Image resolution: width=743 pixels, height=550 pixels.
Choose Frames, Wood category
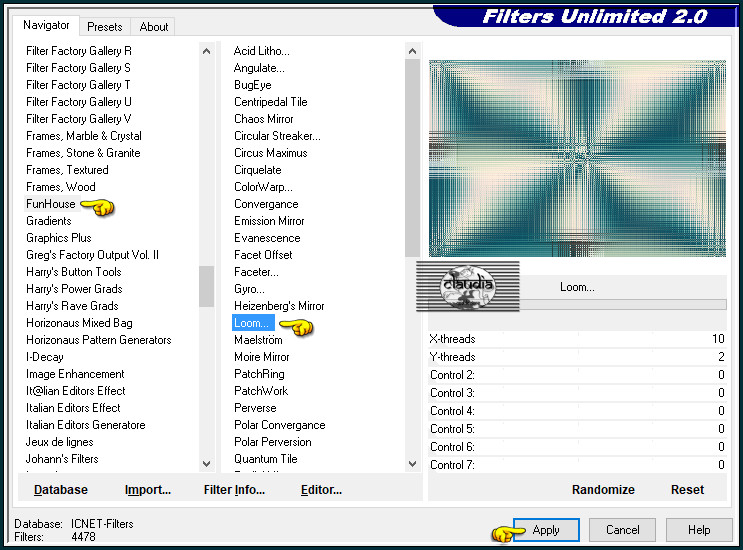61,187
